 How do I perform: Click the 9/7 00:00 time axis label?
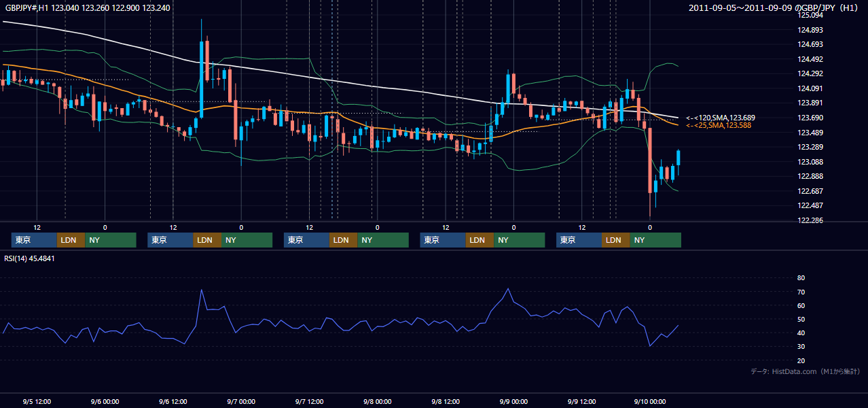point(241,402)
